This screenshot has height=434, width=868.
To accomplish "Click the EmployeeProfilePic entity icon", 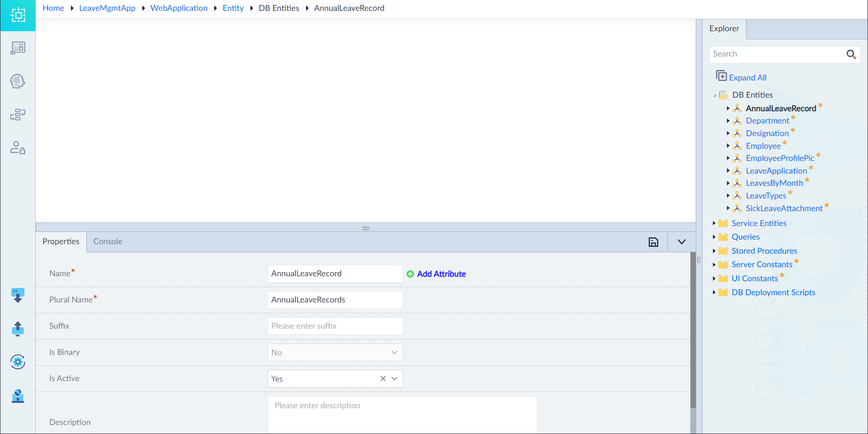I will tap(737, 158).
